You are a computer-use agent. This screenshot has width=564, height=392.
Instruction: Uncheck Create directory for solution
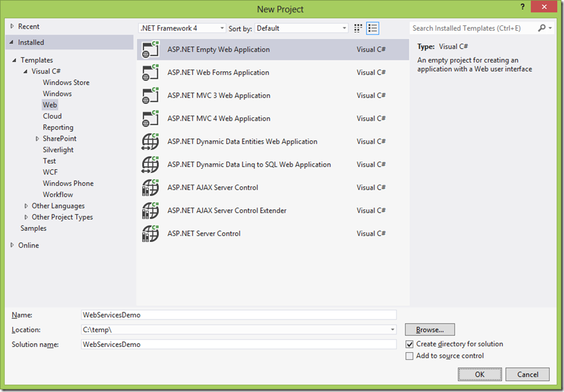click(409, 344)
